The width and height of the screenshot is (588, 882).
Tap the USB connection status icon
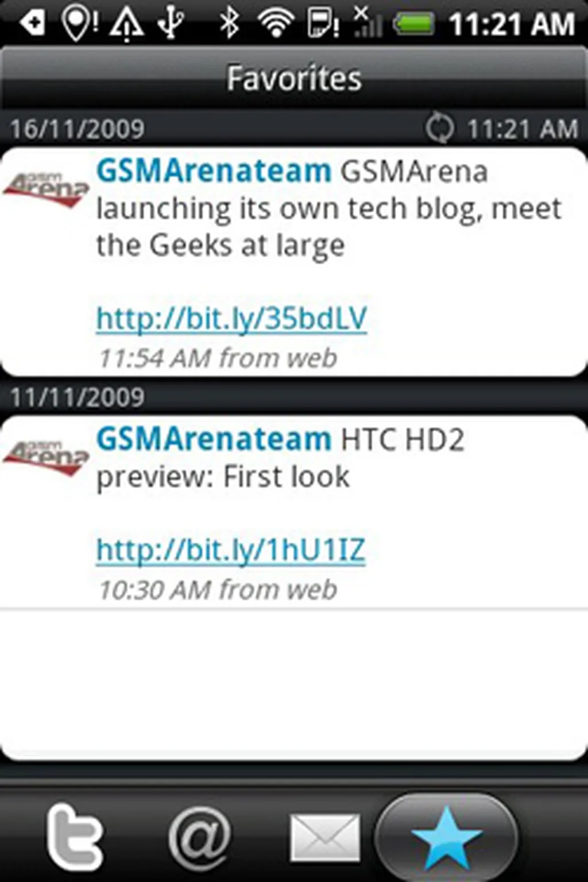(x=171, y=24)
